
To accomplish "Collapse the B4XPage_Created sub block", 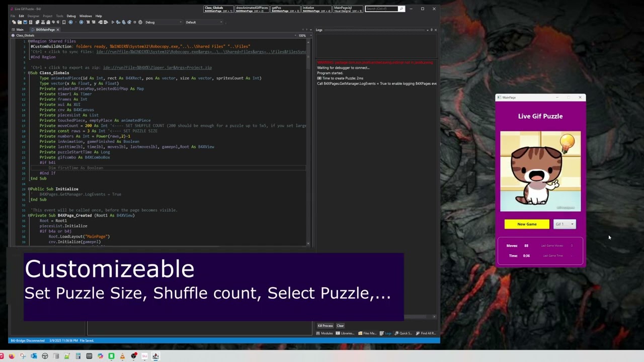I will click(x=29, y=215).
